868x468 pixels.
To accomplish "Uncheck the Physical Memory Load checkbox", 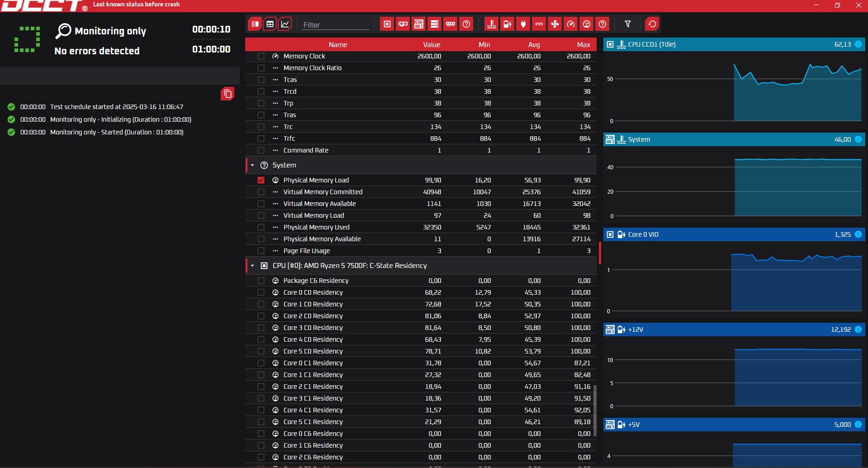I will 261,180.
